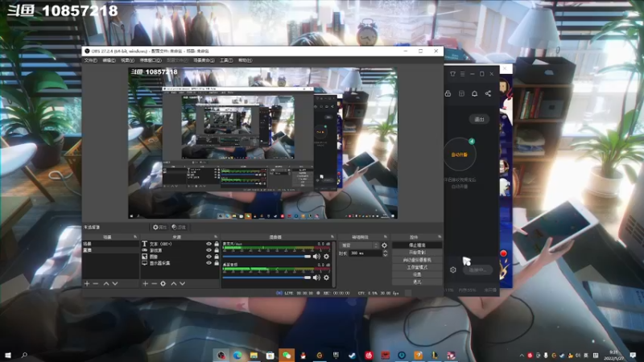644x362 pixels.
Task: Click the share icon in the Douyu panel
Action: 488,93
